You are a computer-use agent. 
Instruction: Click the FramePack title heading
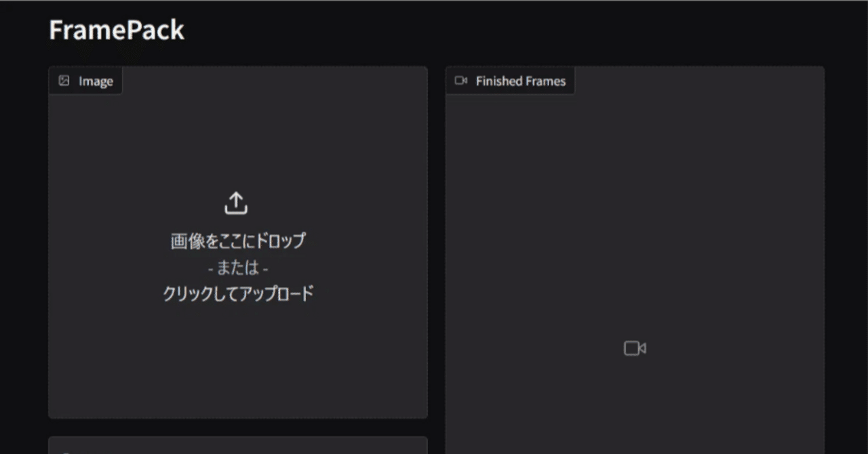tap(115, 30)
